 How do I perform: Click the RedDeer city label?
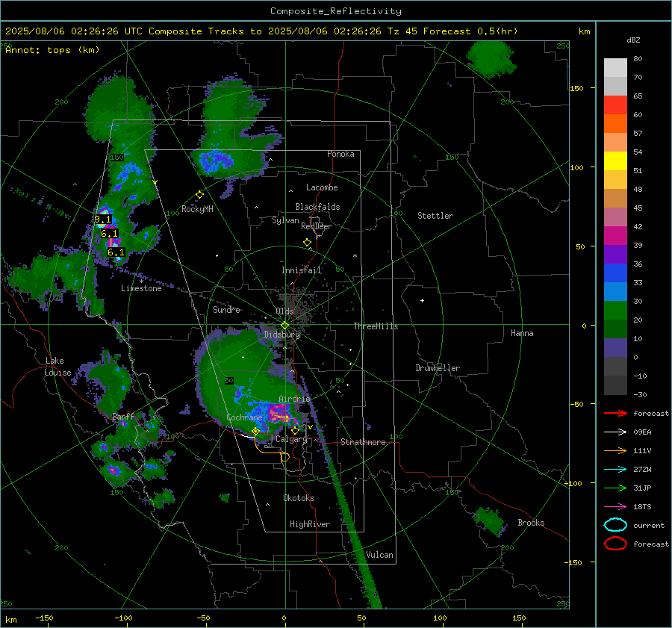click(317, 226)
